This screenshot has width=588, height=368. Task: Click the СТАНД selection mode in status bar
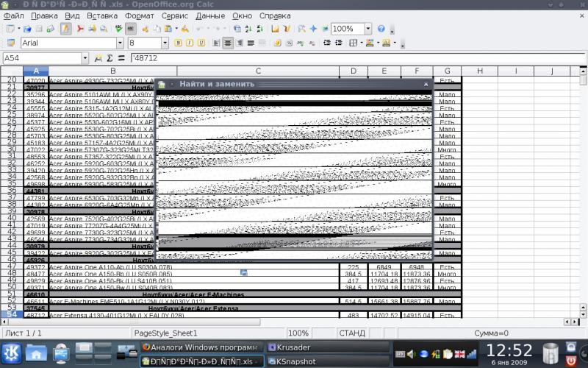click(352, 333)
